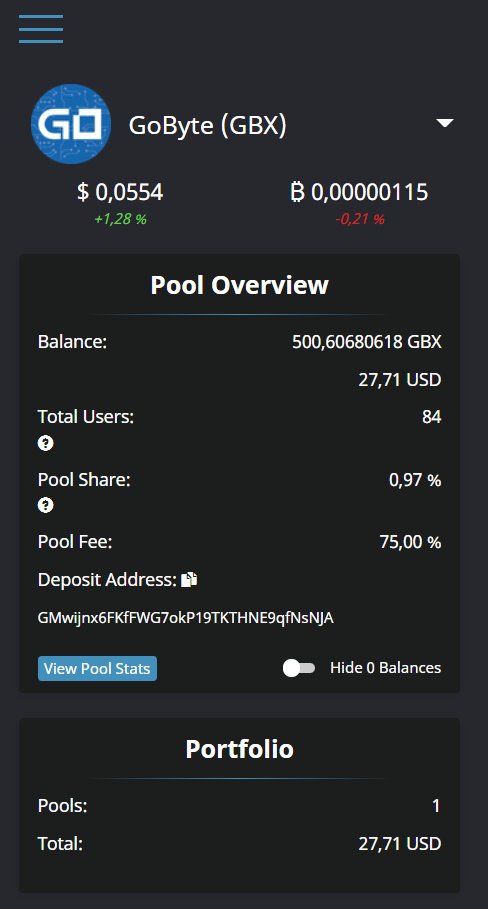Image resolution: width=488 pixels, height=909 pixels.
Task: Click the Total Users help icon
Action: (x=45, y=443)
